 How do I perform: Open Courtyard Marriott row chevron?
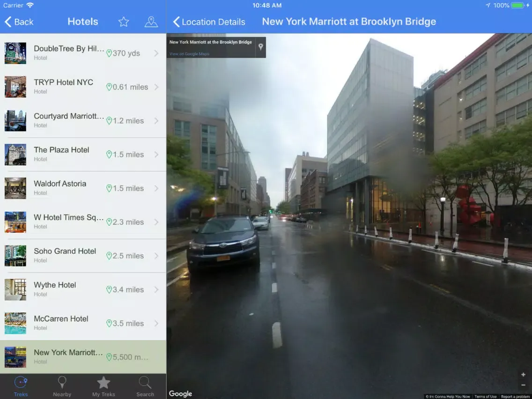[156, 121]
